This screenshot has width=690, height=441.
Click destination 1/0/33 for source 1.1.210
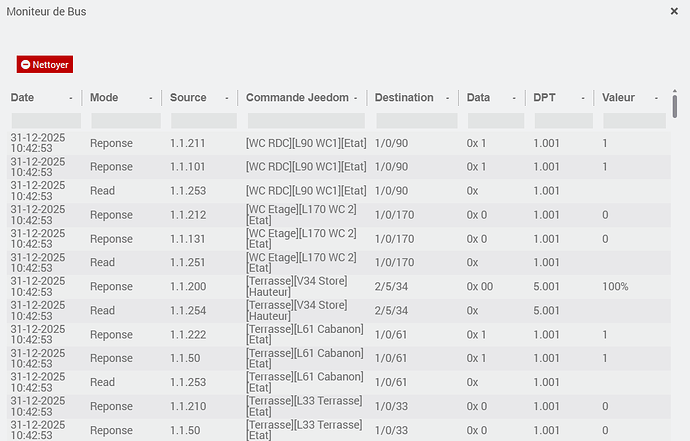click(391, 406)
